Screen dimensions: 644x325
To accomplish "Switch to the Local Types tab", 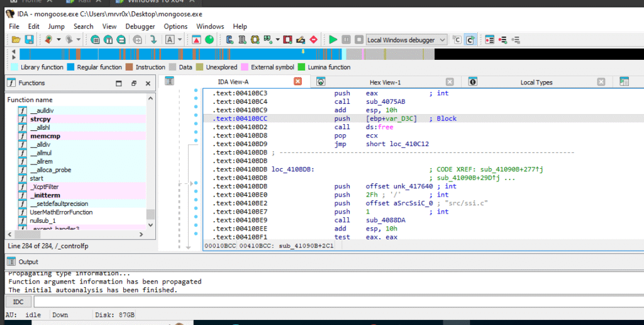I will coord(536,83).
